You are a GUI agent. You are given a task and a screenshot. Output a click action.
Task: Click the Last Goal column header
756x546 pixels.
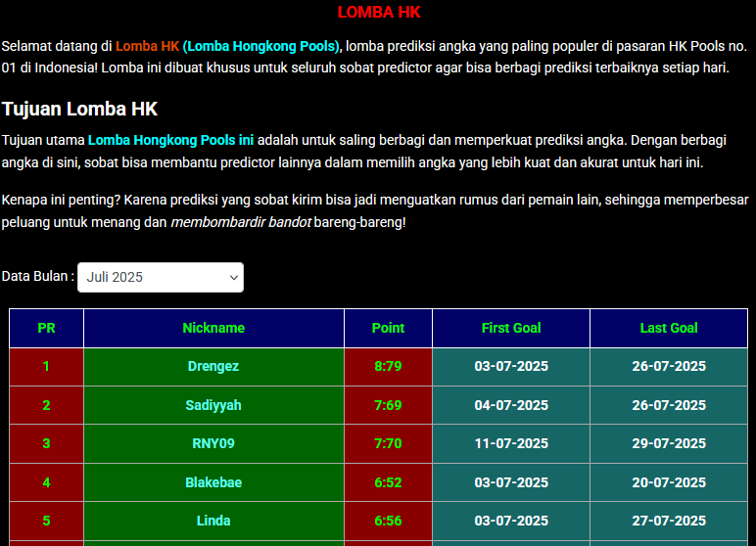pos(669,328)
